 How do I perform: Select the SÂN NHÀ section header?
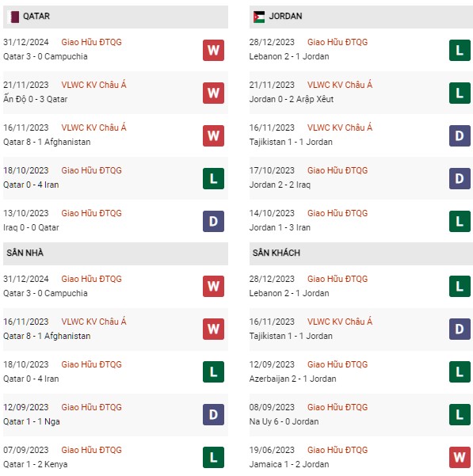coord(116,253)
